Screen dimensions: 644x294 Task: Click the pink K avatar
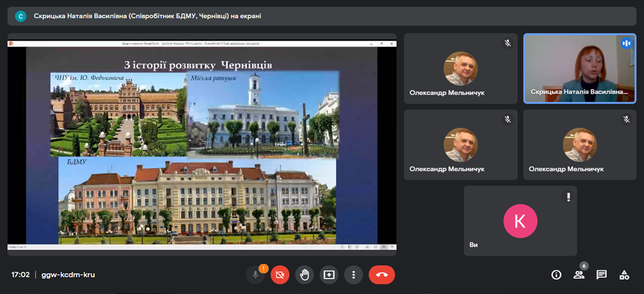(521, 221)
